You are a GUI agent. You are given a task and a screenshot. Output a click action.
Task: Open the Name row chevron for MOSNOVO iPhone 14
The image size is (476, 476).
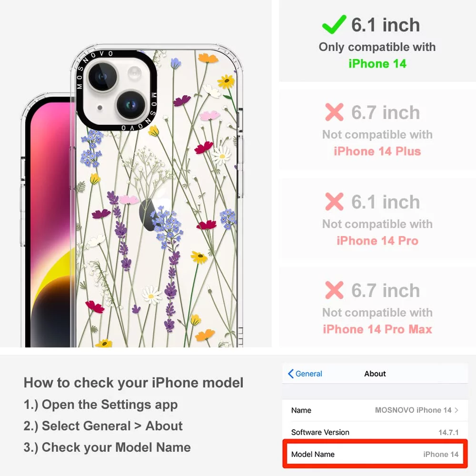(x=456, y=410)
